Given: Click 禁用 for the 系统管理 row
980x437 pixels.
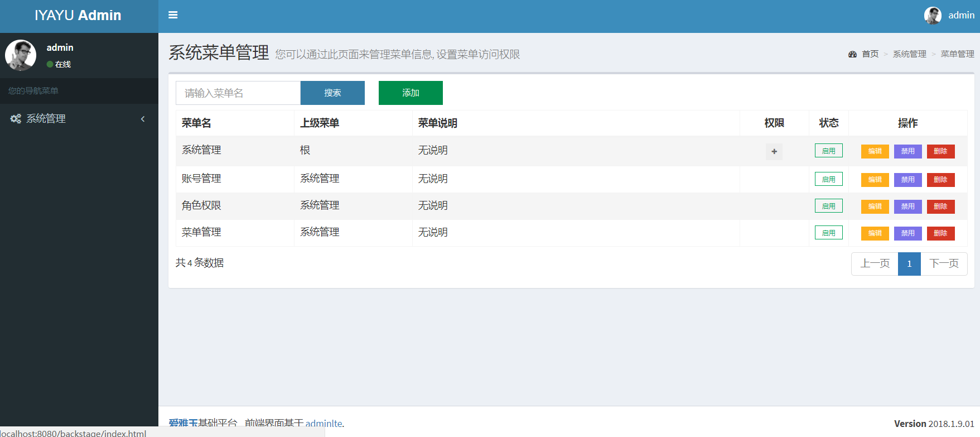Looking at the screenshot, I should coord(908,151).
